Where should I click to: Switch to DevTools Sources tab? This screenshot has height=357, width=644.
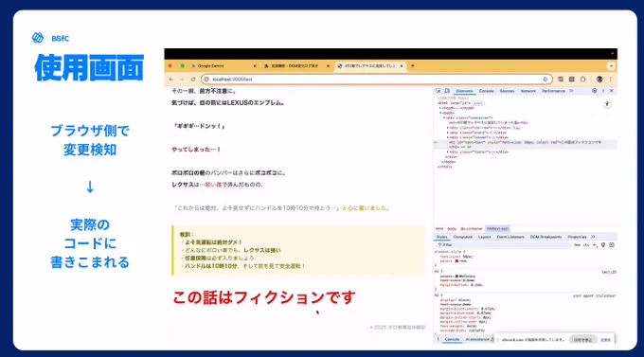(508, 91)
